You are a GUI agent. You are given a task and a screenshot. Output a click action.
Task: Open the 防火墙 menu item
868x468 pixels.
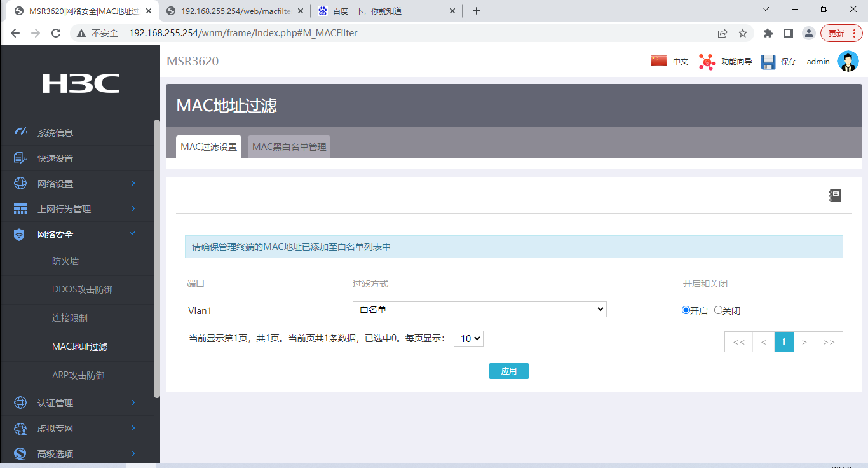point(65,261)
